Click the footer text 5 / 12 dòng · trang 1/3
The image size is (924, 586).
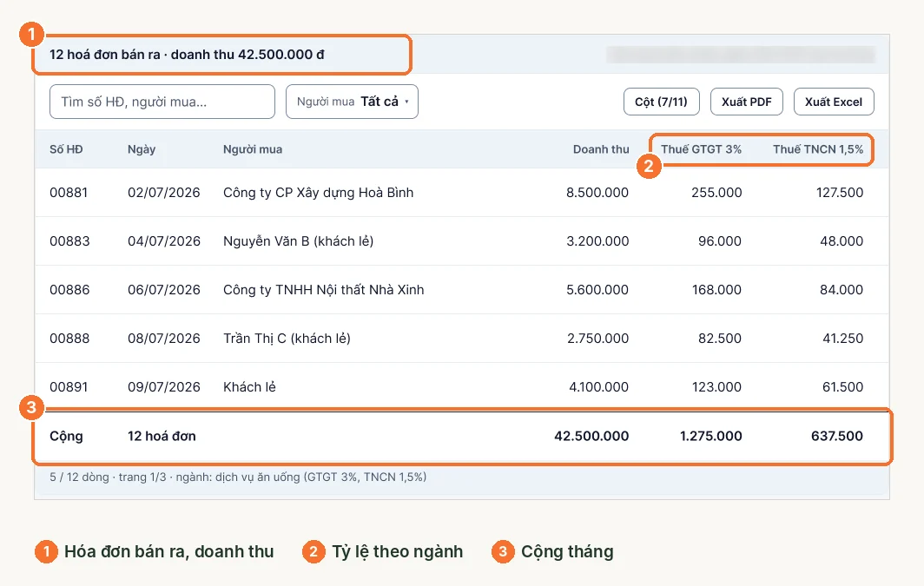click(x=108, y=477)
